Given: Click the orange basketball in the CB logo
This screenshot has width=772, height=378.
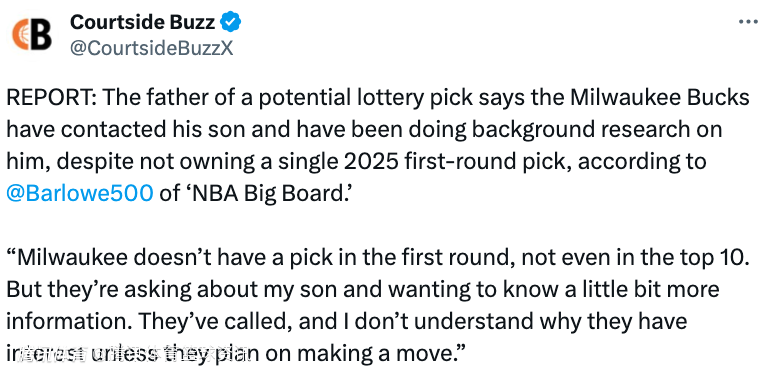Looking at the screenshot, I should tap(21, 35).
